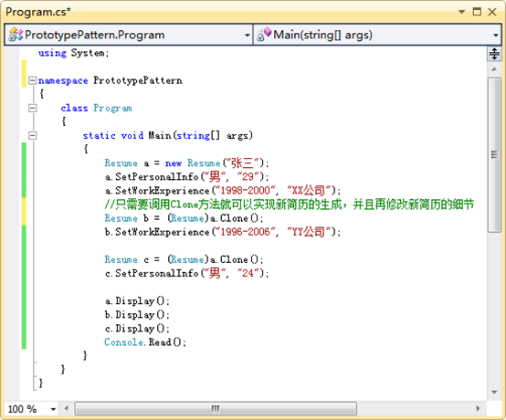The image size is (506, 420).
Task: Maximize the Program.cs document window
Action: tap(477, 12)
